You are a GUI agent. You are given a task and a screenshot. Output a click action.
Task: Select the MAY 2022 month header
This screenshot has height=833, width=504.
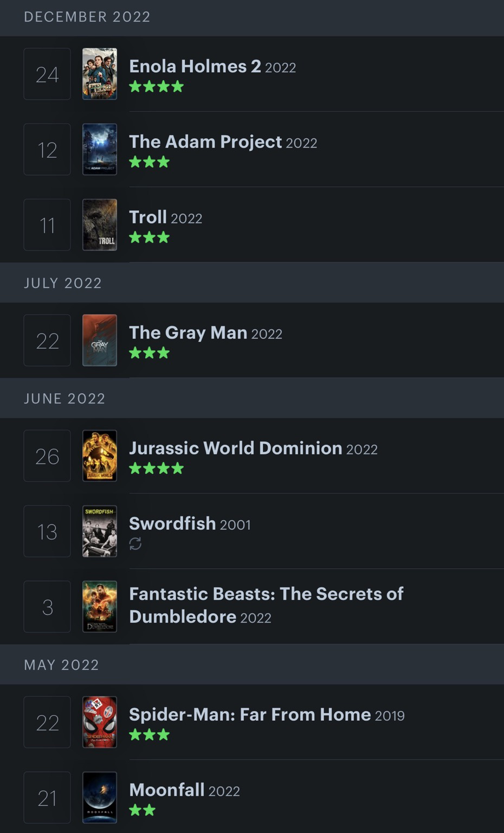click(x=252, y=664)
